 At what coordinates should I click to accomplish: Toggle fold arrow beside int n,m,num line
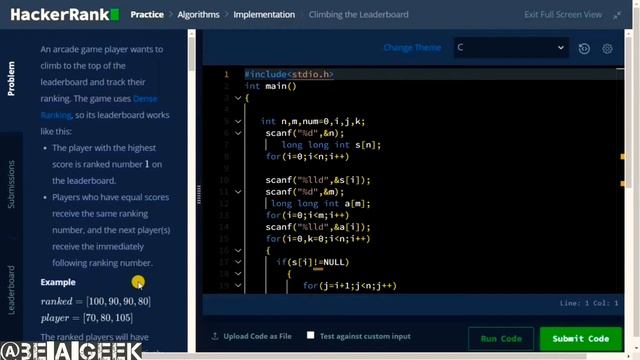point(238,121)
